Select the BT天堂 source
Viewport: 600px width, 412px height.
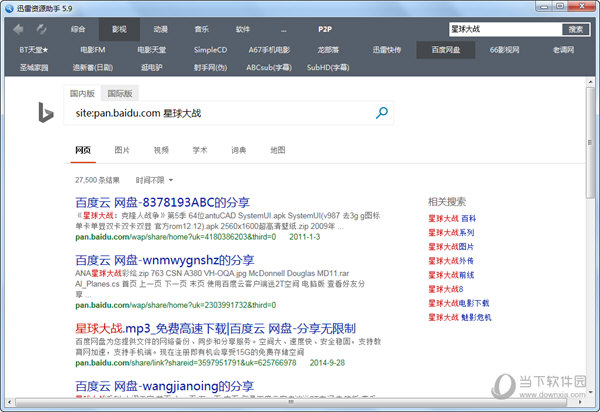(34, 50)
